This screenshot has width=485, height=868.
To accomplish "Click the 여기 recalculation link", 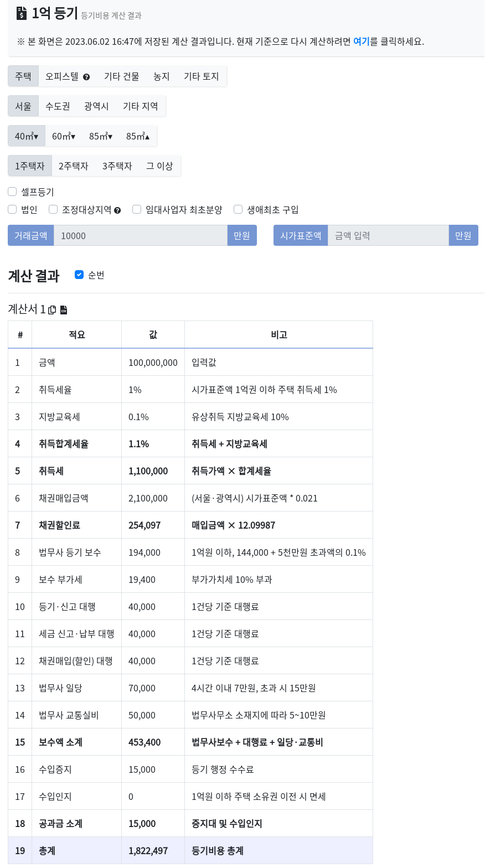I will coord(362,42).
